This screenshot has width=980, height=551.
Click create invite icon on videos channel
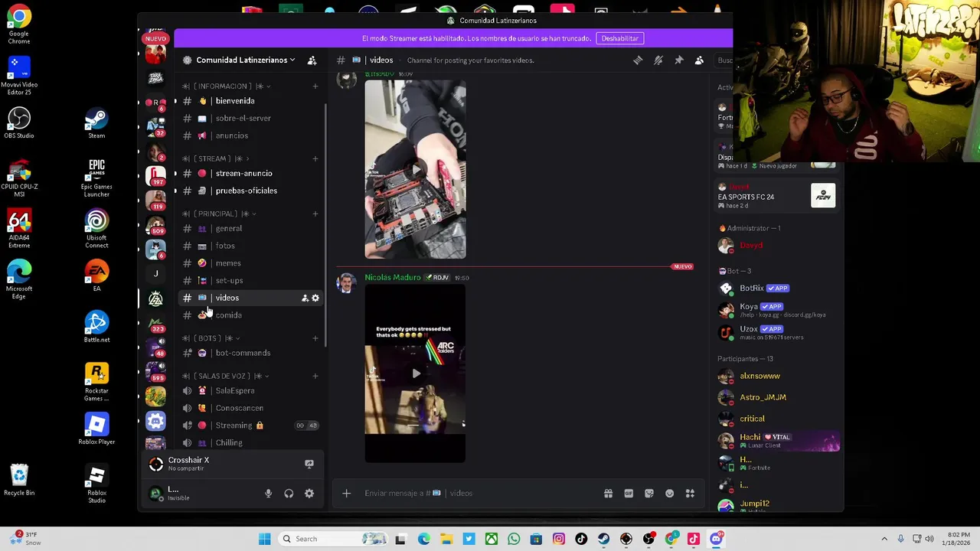(305, 298)
